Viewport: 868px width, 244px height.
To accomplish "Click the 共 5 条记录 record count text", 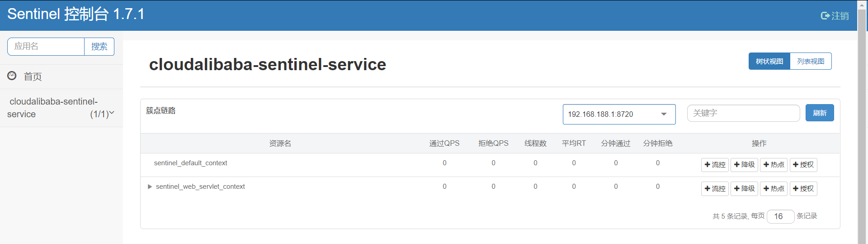I will click(x=730, y=216).
